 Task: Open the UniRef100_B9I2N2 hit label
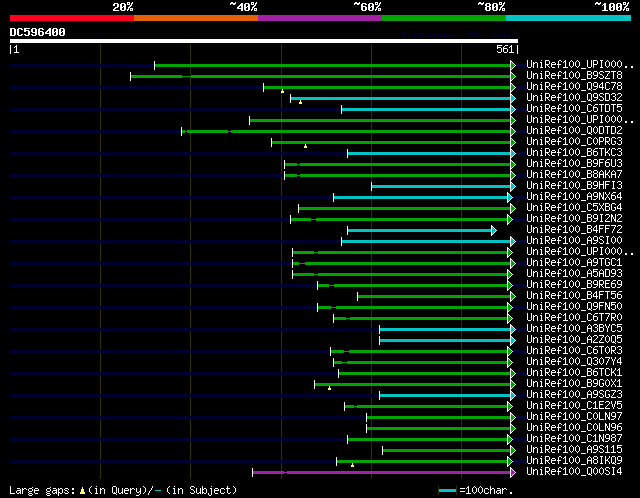[x=574, y=219]
